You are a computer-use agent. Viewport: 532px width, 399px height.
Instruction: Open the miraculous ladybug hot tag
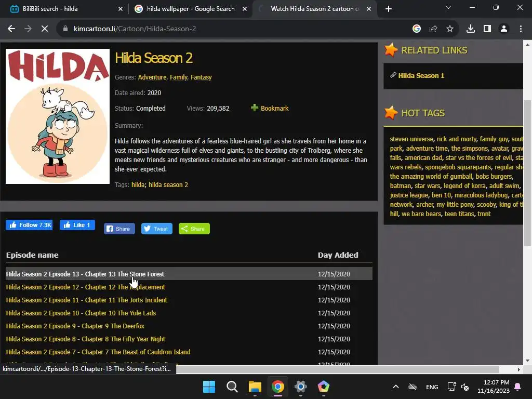pyautogui.click(x=482, y=195)
